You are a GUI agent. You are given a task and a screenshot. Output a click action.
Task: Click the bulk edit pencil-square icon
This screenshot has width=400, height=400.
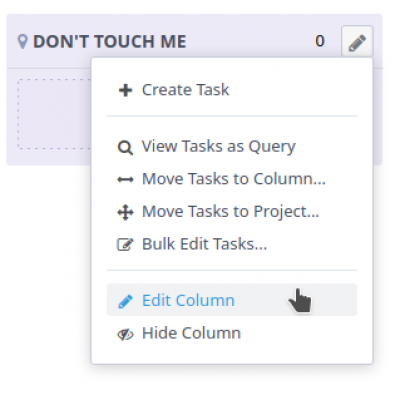point(125,244)
